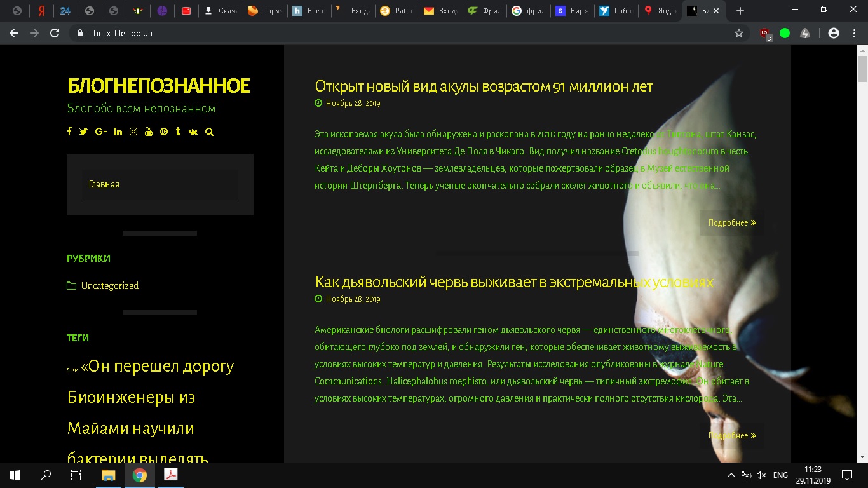Open the VK social icon
This screenshot has height=488, width=868.
[x=193, y=132]
